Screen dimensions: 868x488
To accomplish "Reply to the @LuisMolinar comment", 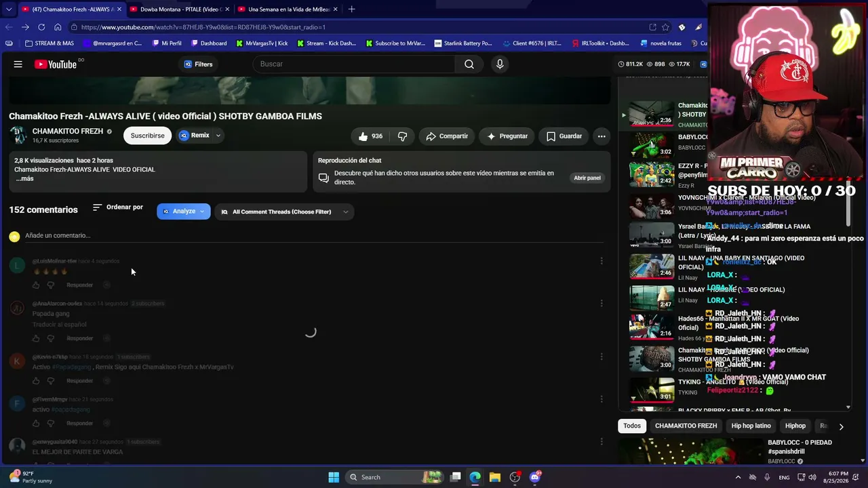I will pos(80,285).
